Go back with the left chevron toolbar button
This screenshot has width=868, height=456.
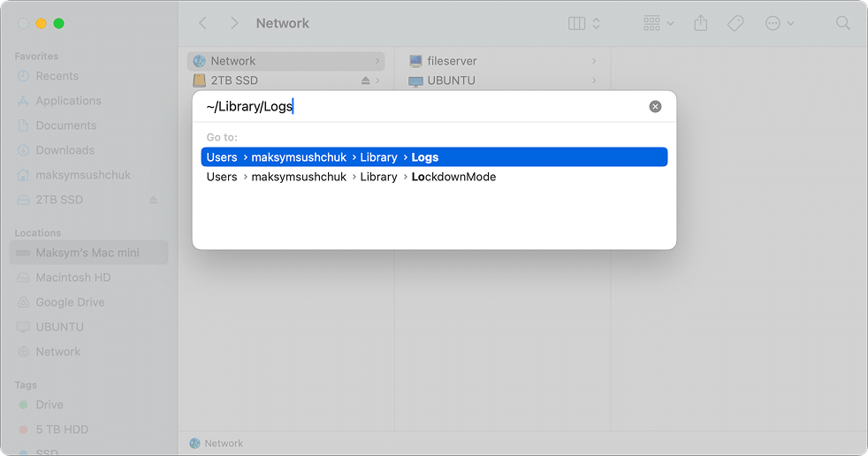[x=202, y=23]
